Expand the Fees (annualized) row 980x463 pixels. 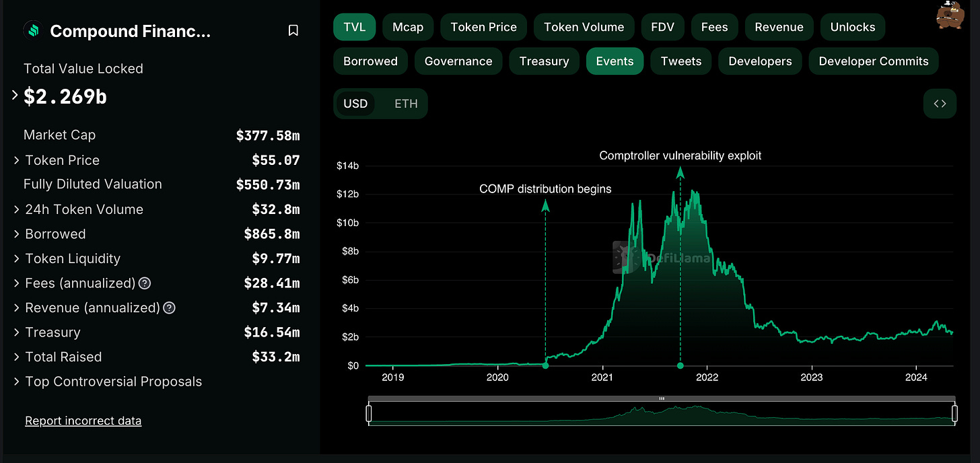17,283
